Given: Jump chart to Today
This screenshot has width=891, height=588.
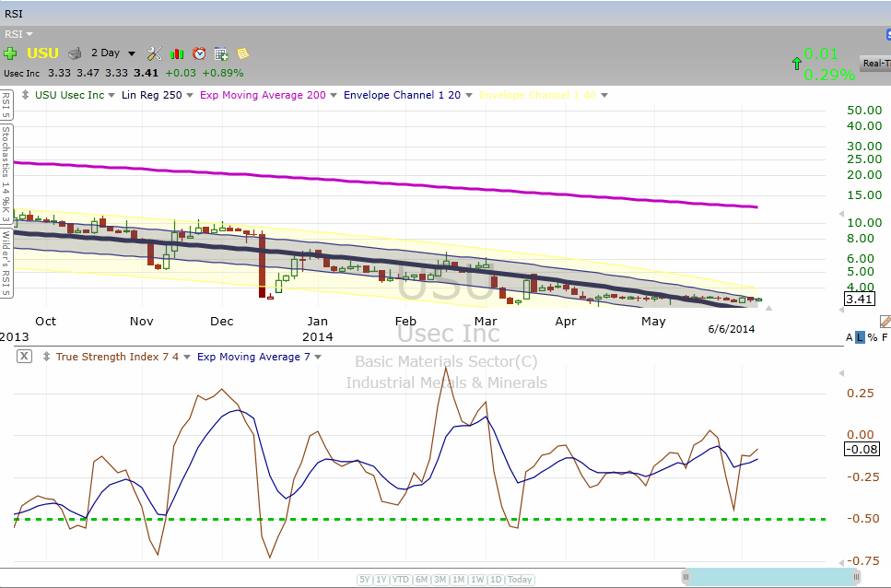Looking at the screenshot, I should (520, 580).
